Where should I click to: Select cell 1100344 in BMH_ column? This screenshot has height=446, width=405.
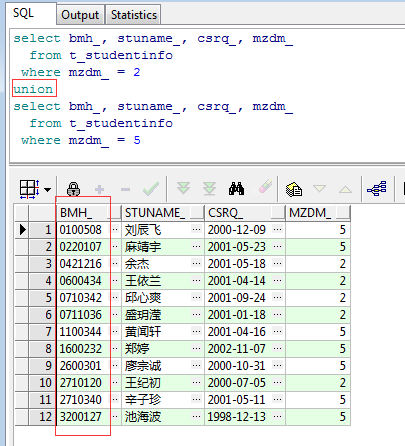point(81,332)
